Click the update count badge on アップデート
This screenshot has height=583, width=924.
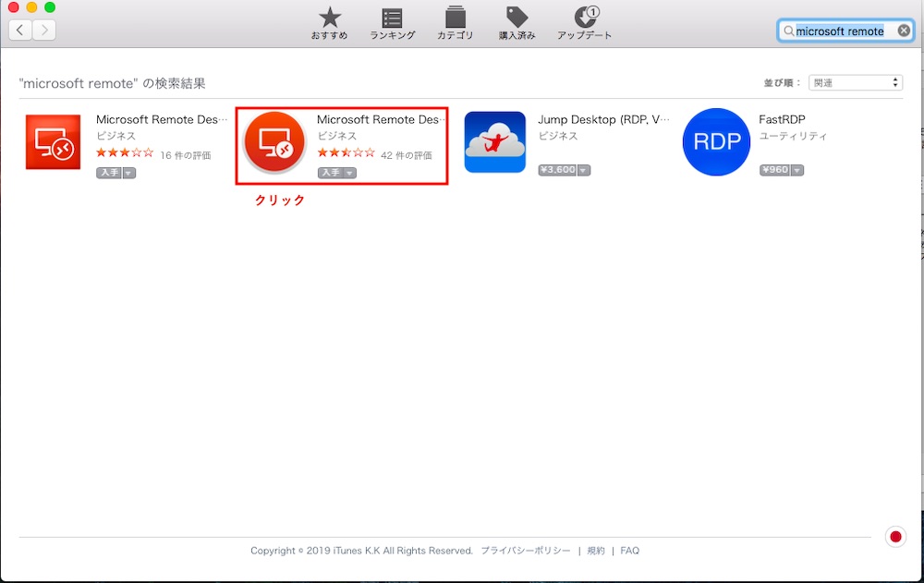pos(593,12)
